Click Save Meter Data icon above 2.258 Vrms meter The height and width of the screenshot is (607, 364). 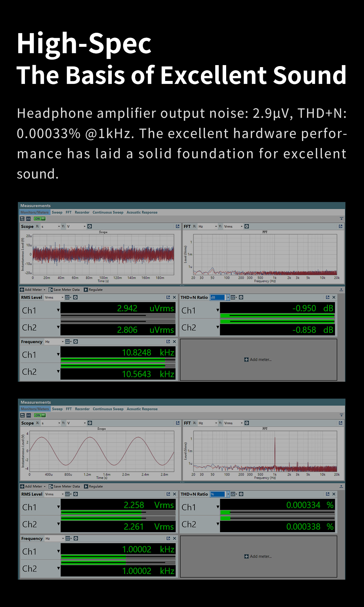(51, 486)
